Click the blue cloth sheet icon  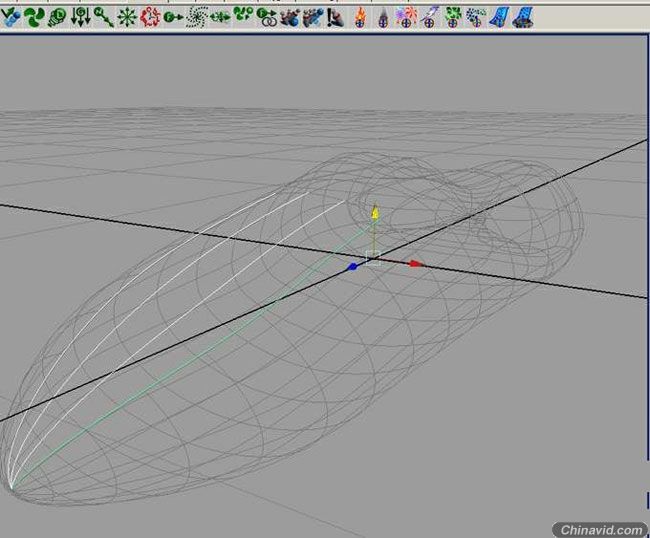499,17
